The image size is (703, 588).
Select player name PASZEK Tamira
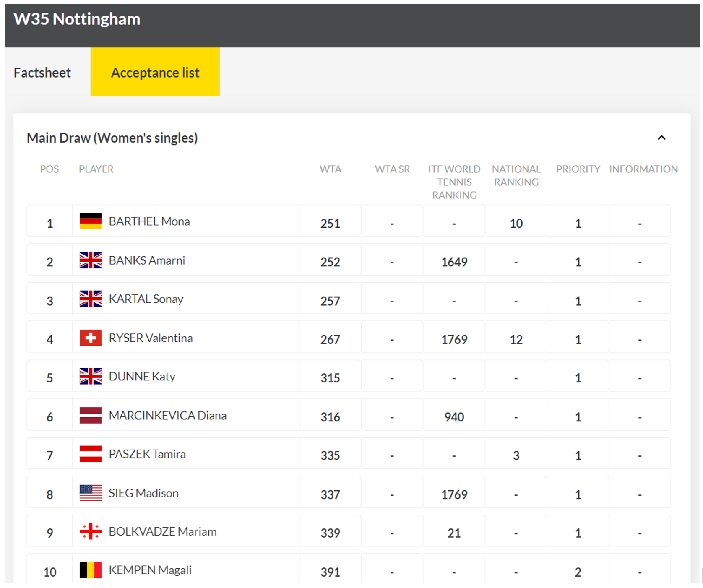point(147,454)
